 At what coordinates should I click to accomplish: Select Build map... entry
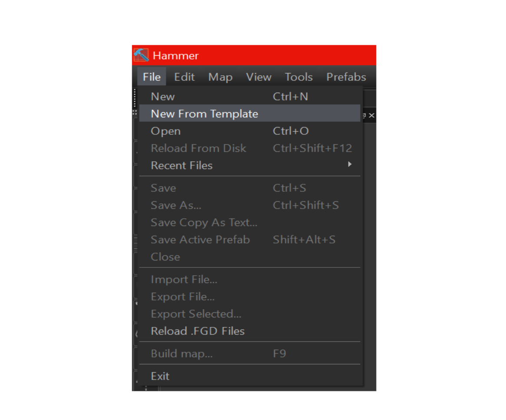[250, 353]
